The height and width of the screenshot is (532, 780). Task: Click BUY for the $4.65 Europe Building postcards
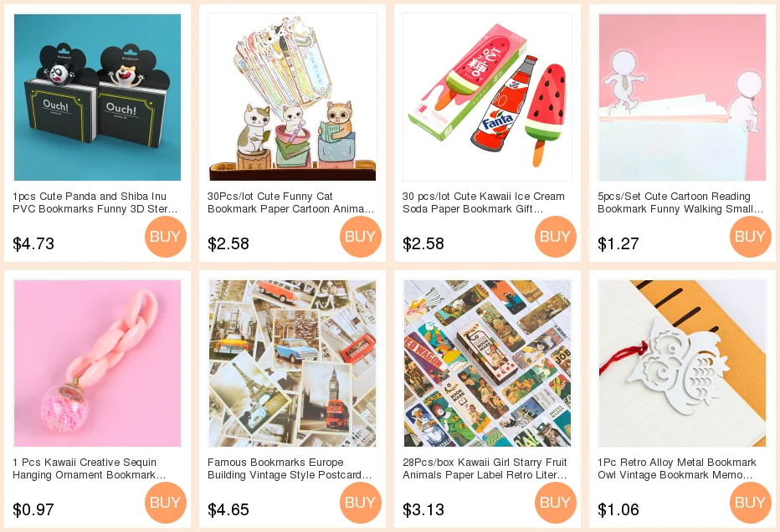click(361, 502)
